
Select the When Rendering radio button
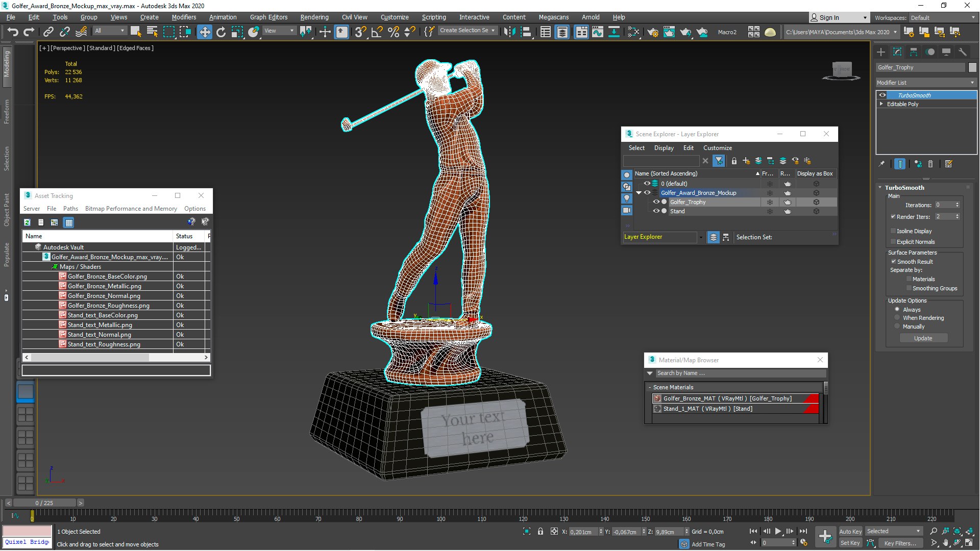pyautogui.click(x=897, y=317)
